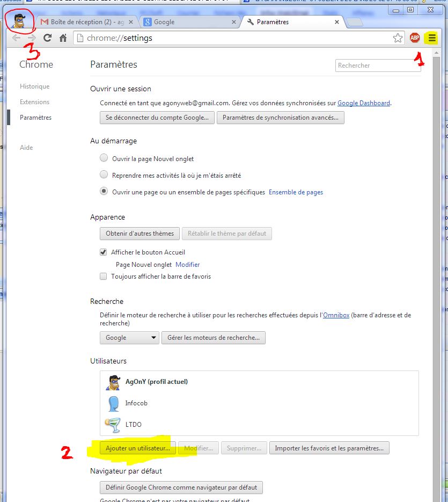Screen dimensions: 448x502
Task: Close the Paramètres tab
Action: click(x=336, y=22)
